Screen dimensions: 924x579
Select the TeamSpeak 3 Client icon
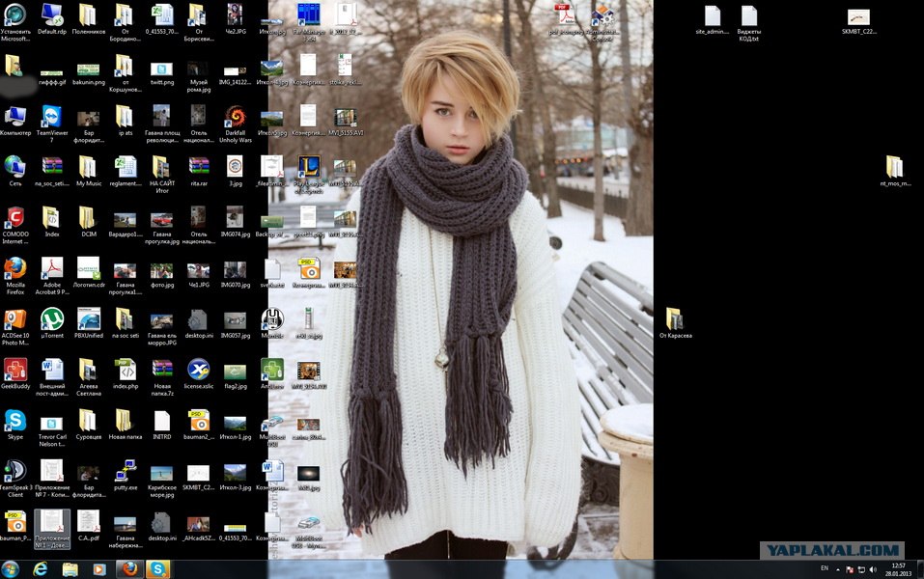click(x=15, y=471)
